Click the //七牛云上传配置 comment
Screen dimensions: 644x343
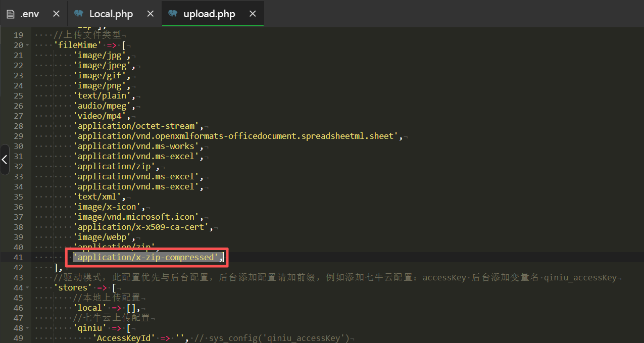112,318
